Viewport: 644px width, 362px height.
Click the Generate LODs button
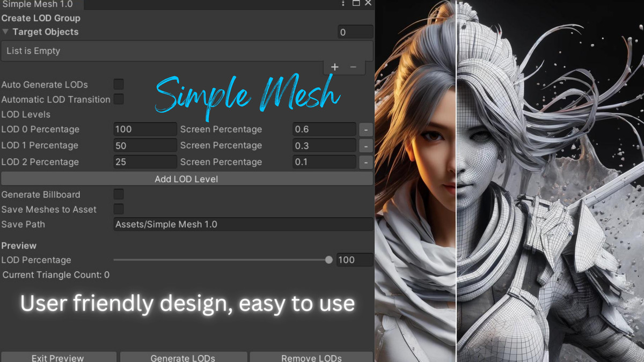184,357
